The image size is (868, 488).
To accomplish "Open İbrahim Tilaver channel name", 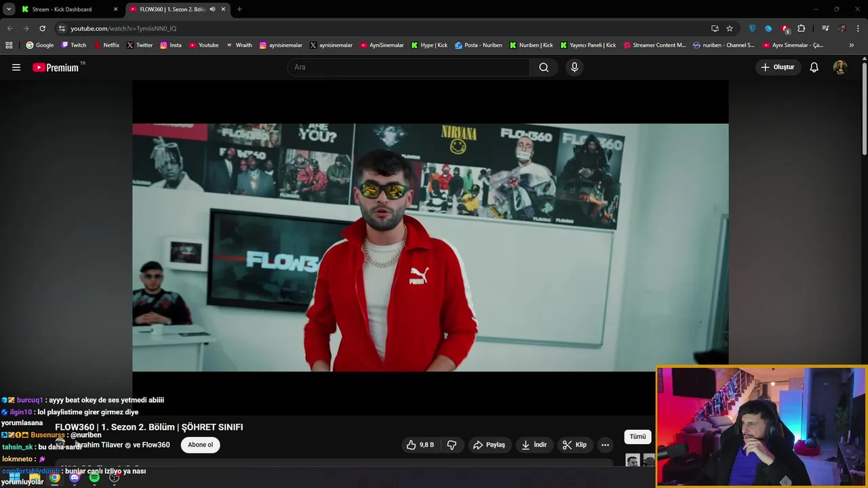I will [100, 445].
